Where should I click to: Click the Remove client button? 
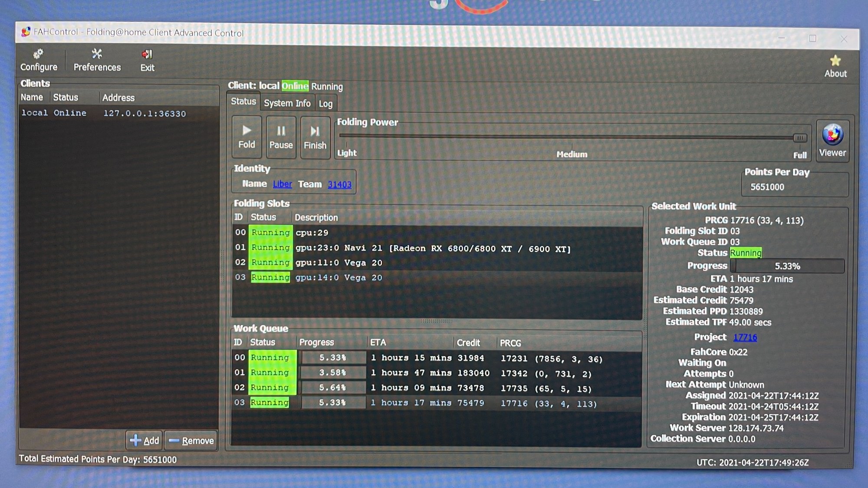(x=191, y=441)
